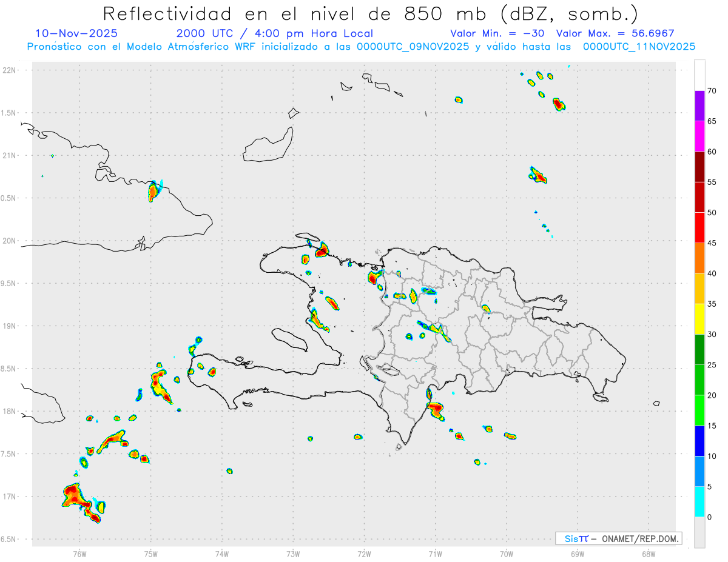
Task: Select the bright red 45–50 dBZ legend segment
Action: [699, 227]
